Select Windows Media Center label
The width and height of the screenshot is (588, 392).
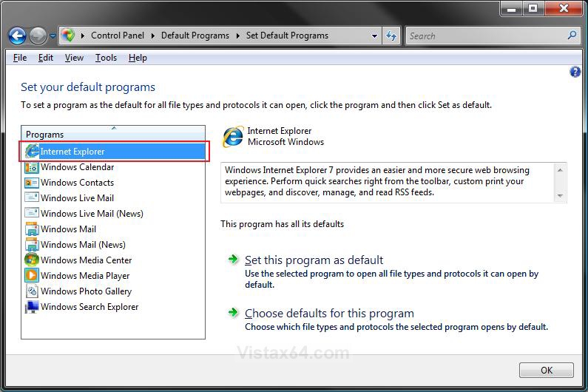tap(87, 260)
